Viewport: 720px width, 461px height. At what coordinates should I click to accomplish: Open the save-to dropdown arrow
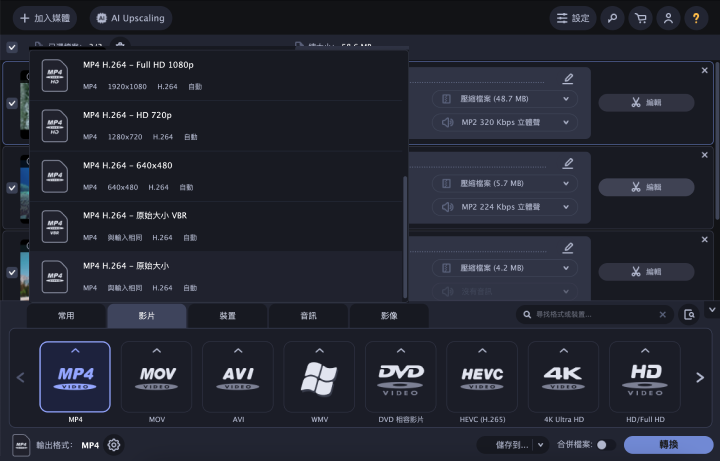click(541, 444)
